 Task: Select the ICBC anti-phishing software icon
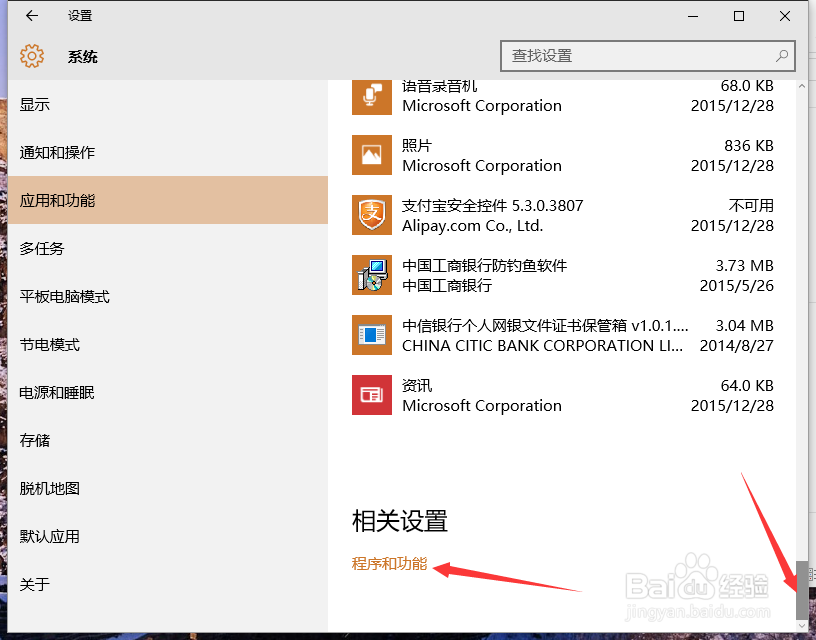372,275
